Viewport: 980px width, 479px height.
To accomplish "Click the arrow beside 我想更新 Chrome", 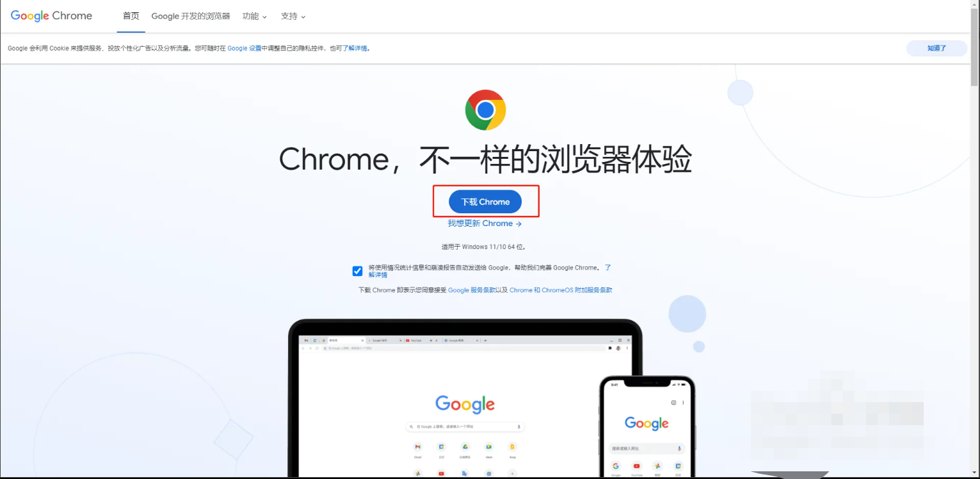I will coord(518,223).
